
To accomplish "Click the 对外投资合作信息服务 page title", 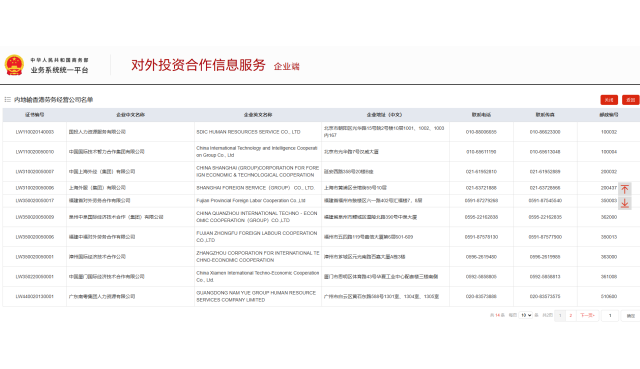I will [198, 65].
